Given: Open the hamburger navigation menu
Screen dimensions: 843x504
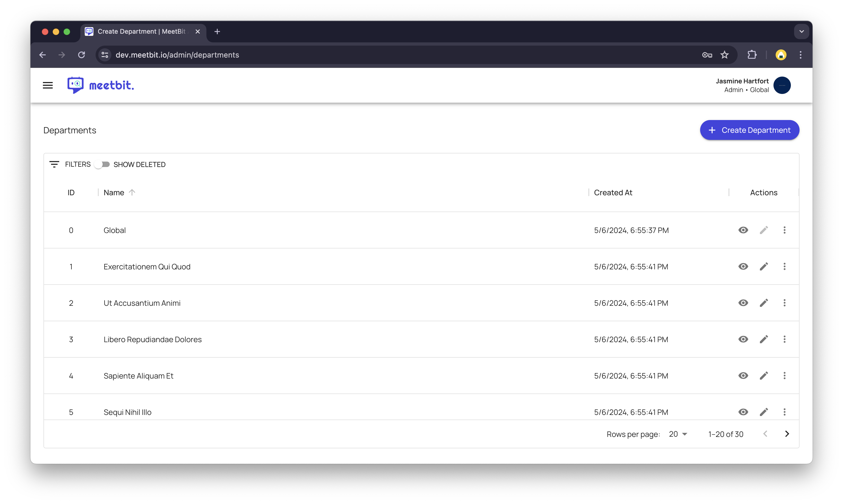Looking at the screenshot, I should point(48,85).
